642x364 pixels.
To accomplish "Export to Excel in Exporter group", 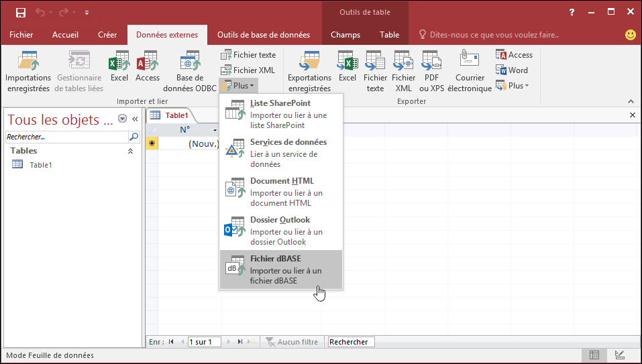I will 347,66.
